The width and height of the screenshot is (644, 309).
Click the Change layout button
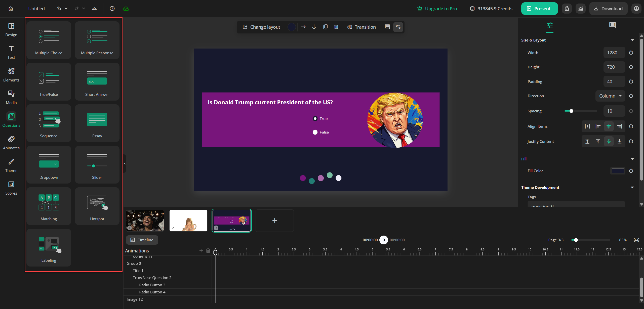[261, 27]
